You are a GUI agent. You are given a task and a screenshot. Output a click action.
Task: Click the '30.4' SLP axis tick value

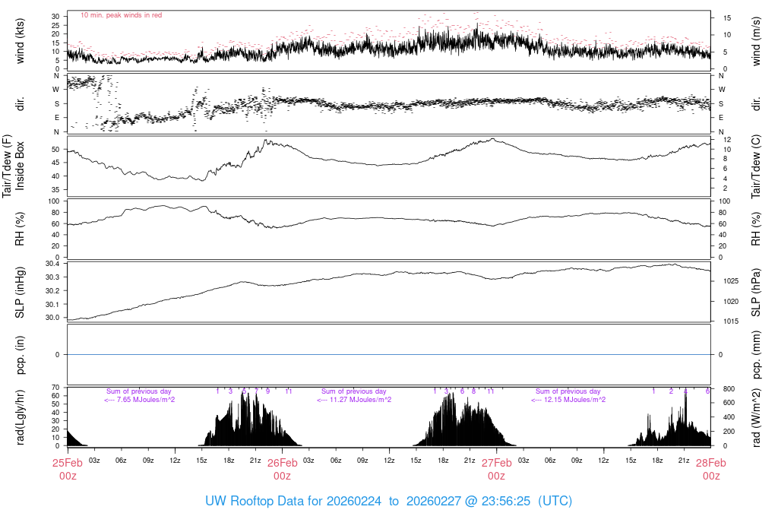click(52, 264)
